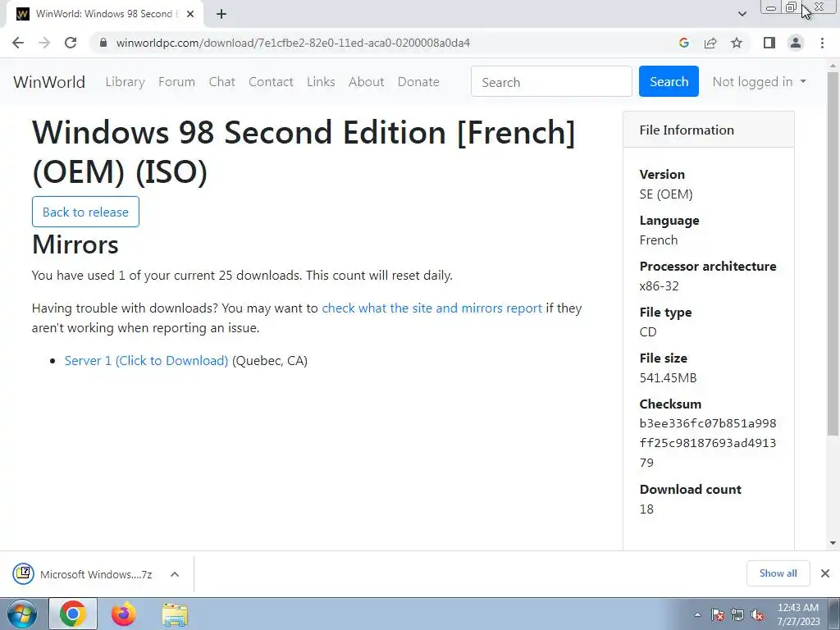Restore down the Chrome window

coord(792,7)
